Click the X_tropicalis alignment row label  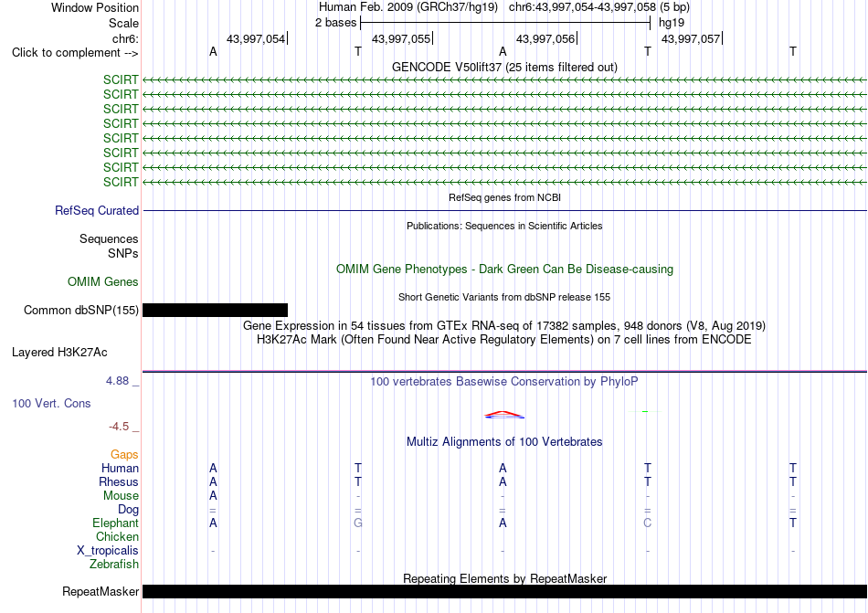pos(108,551)
